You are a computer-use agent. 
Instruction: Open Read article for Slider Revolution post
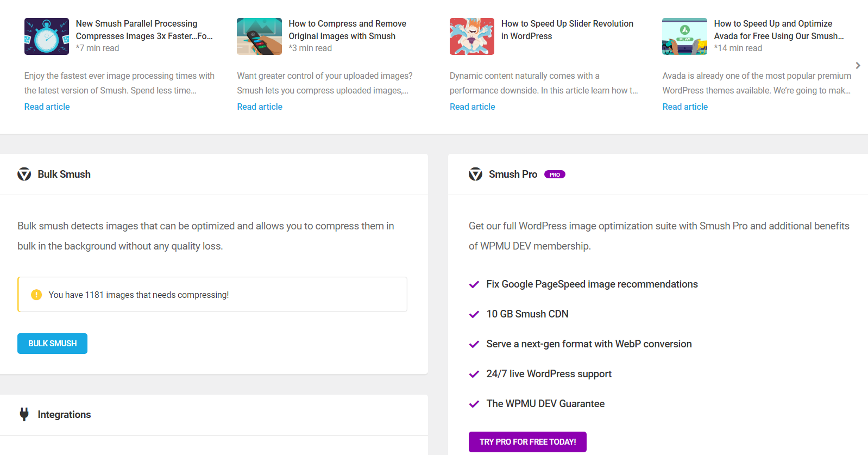click(472, 107)
